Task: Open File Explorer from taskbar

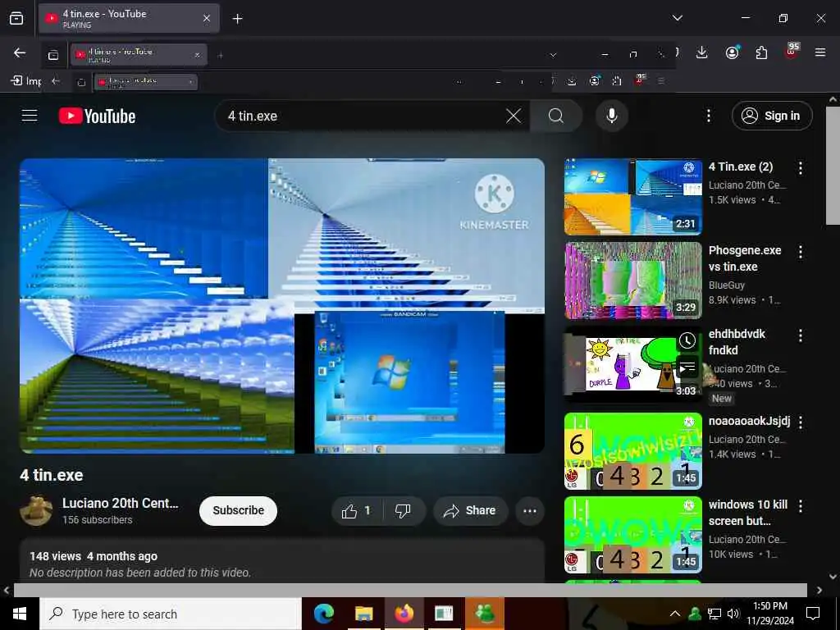Action: click(363, 614)
